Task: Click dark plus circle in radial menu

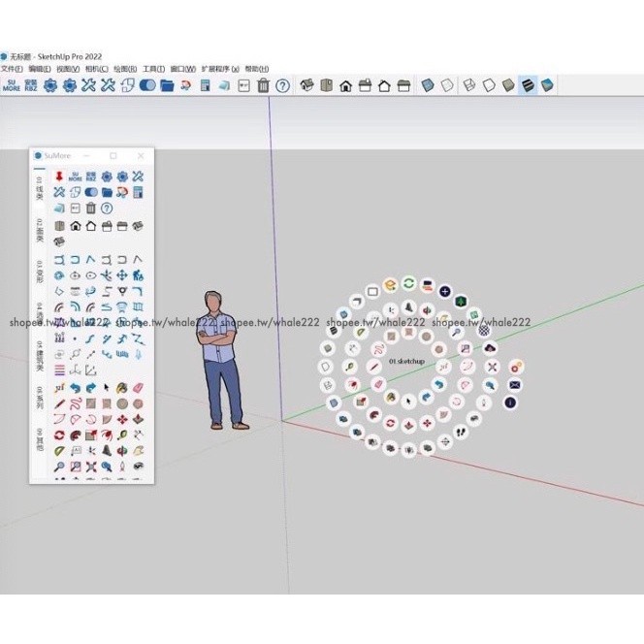Action: pos(445,292)
